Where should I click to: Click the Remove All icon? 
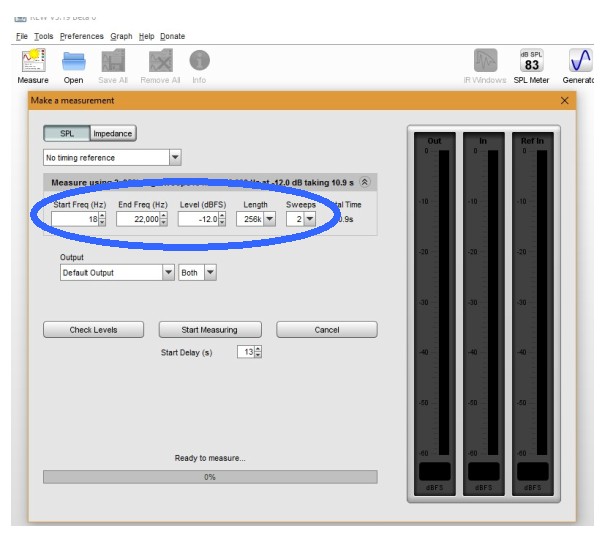point(160,62)
